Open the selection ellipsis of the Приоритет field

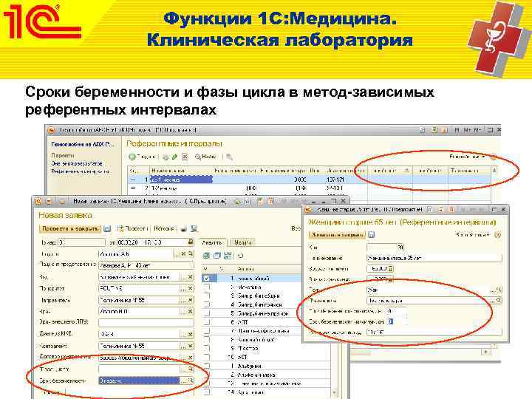(x=183, y=288)
